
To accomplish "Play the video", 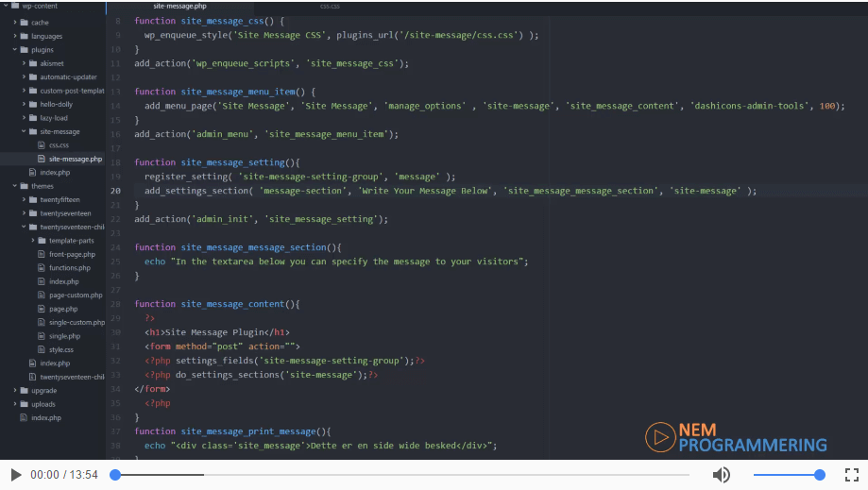I will coord(16,475).
